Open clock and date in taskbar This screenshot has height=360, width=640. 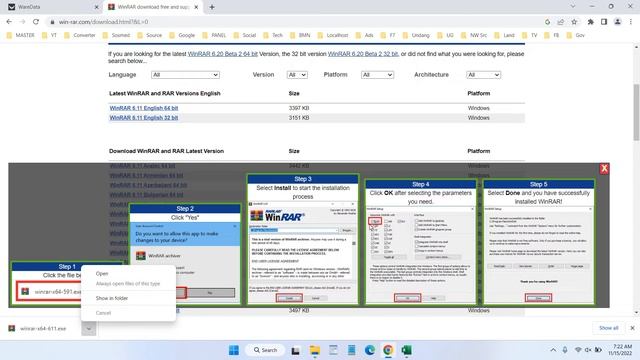(620, 350)
